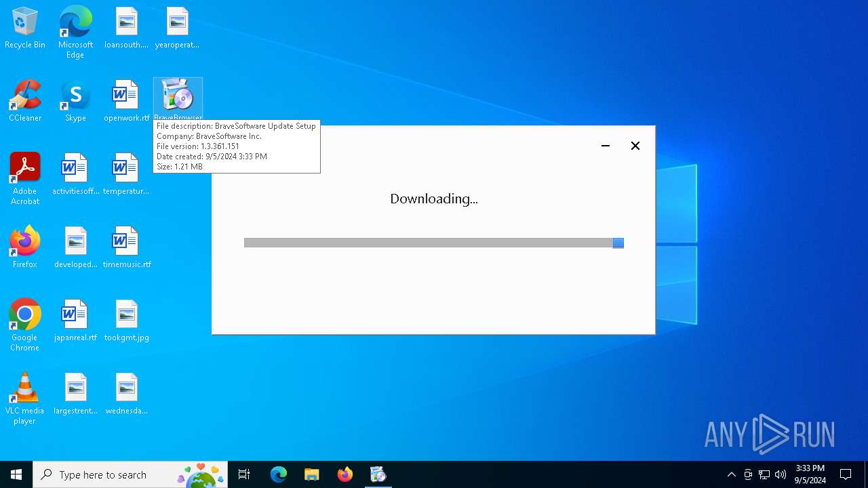Click the Downloading... status text
This screenshot has width=868, height=488.
434,199
